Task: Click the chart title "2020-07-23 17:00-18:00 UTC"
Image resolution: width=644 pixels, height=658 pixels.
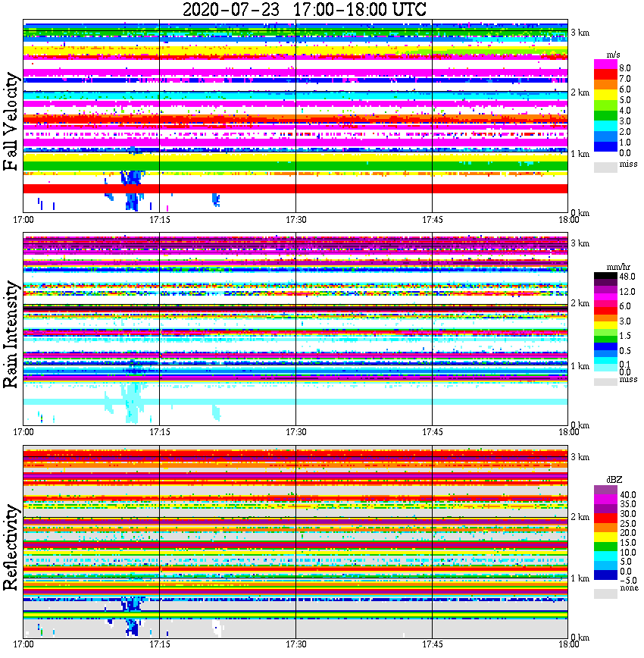Action: point(305,9)
